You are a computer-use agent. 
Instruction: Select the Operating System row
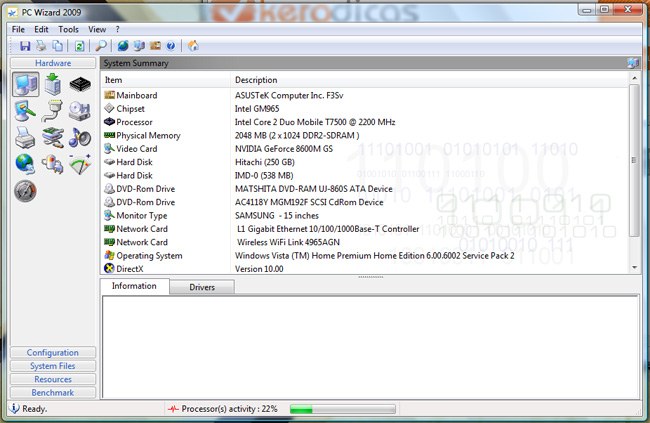(365, 255)
